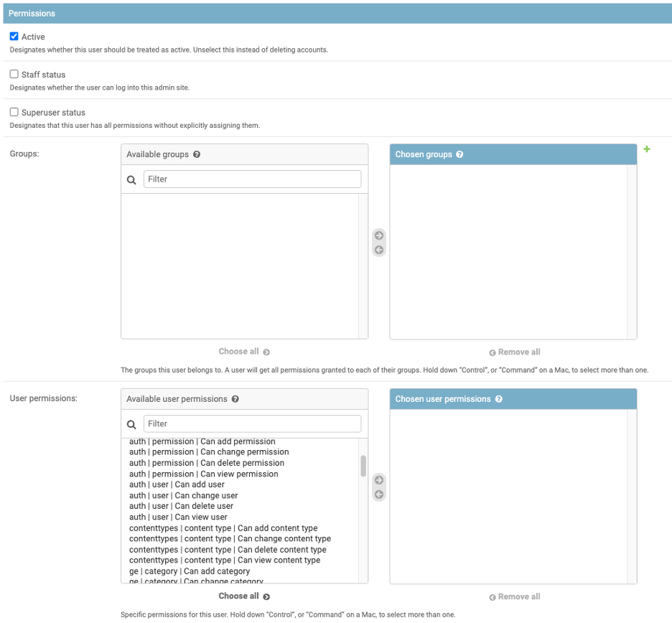Click Choose all under Available user permissions
The height and width of the screenshot is (623, 672).
click(x=244, y=596)
